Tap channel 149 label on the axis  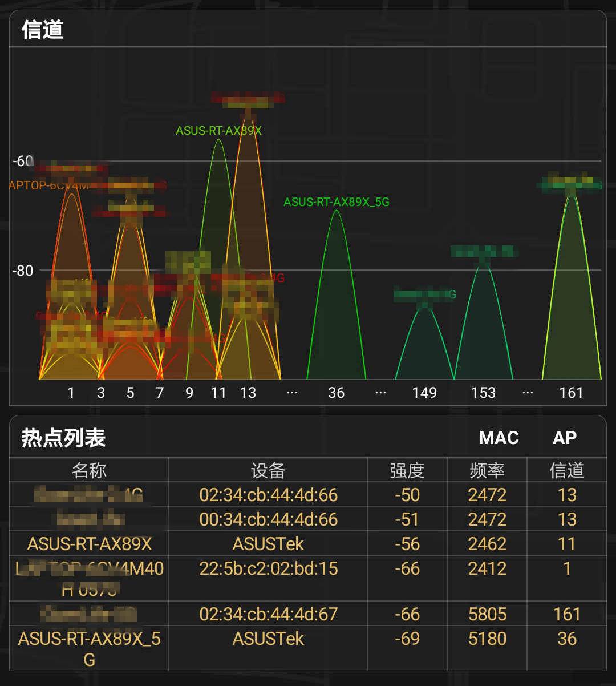coord(424,393)
